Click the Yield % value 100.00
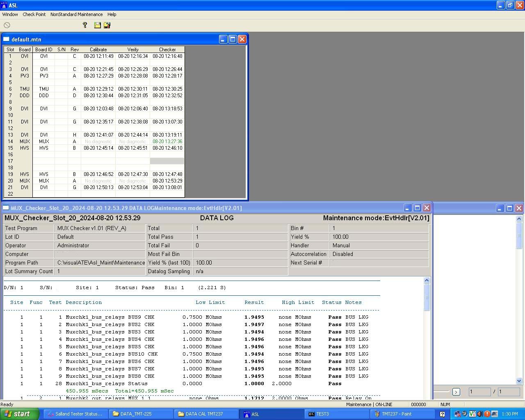 pos(379,237)
